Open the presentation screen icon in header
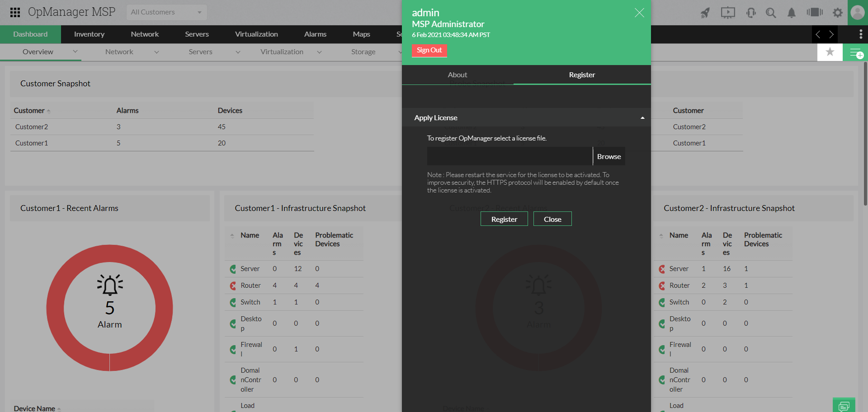This screenshot has height=412, width=868. click(728, 13)
